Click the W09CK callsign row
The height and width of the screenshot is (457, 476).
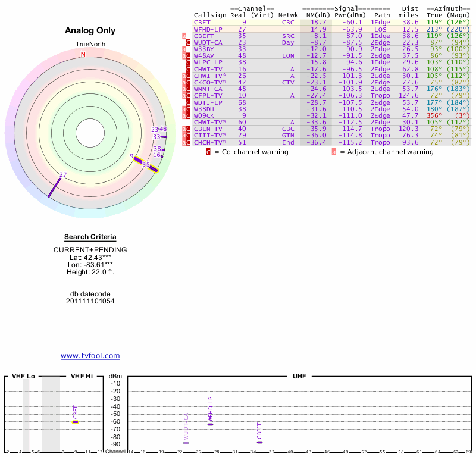click(x=205, y=115)
